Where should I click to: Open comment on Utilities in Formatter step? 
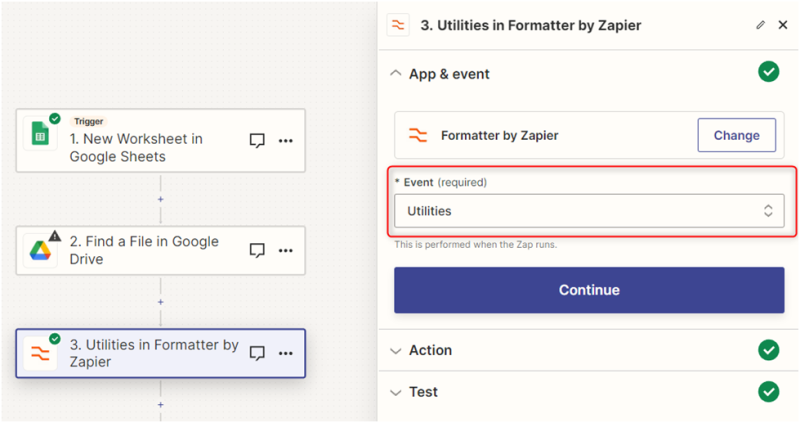(x=257, y=353)
